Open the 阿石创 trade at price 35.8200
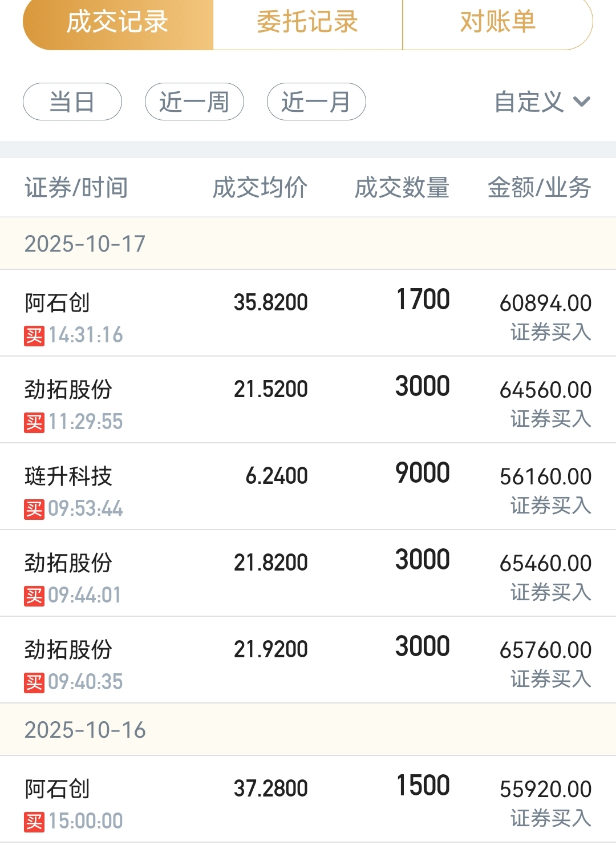The height and width of the screenshot is (845, 616). pyautogui.click(x=308, y=313)
